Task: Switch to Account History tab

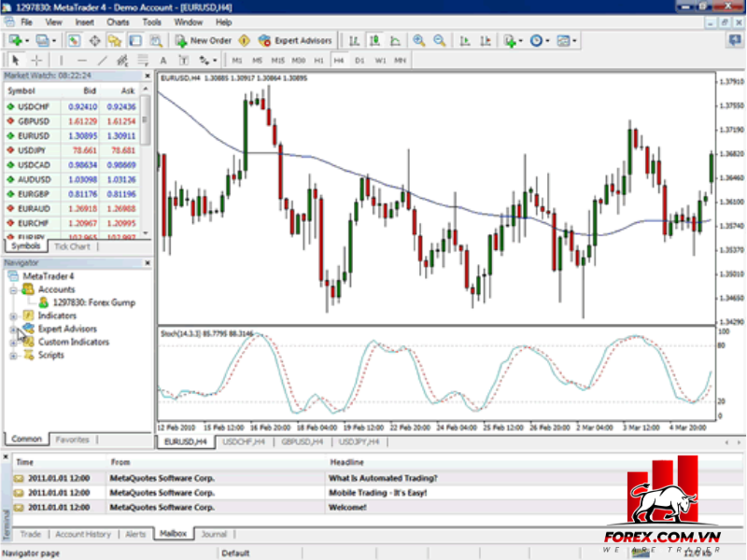Action: coord(83,534)
